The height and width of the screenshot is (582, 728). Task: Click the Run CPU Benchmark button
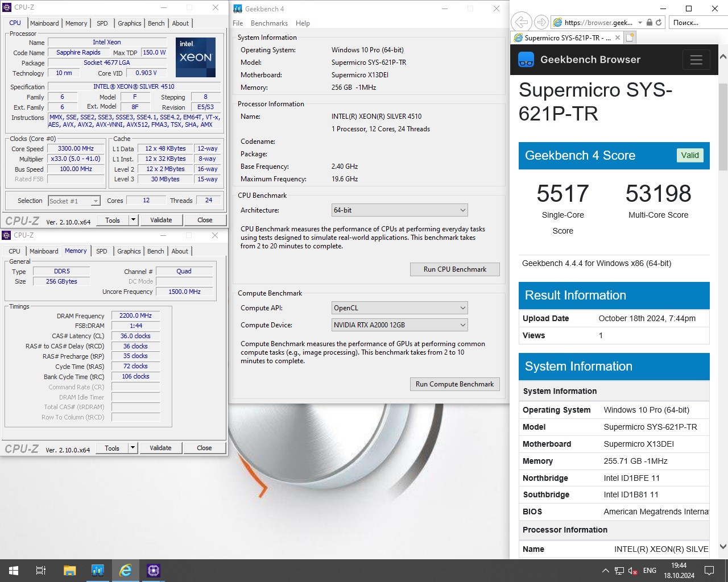pyautogui.click(x=455, y=269)
